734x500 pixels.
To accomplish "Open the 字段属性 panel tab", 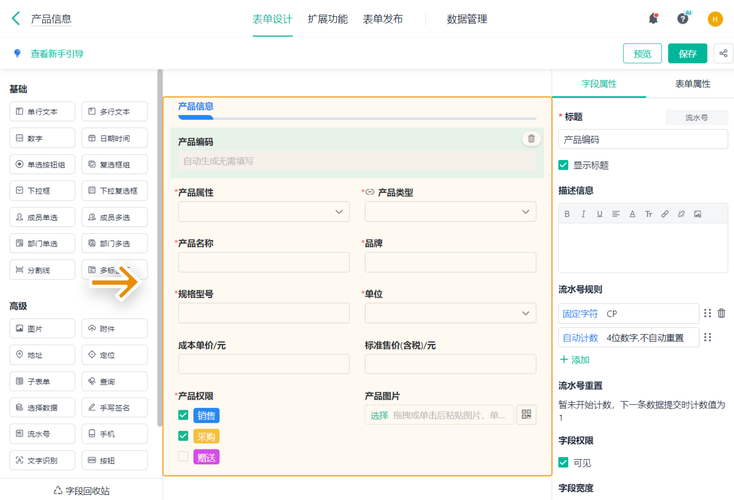I will [x=599, y=84].
